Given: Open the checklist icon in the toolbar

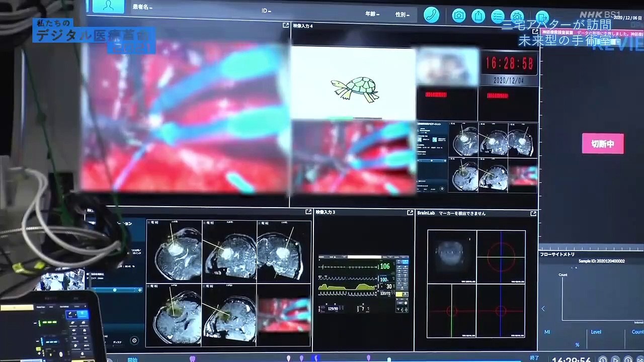Looking at the screenshot, I should (x=498, y=17).
